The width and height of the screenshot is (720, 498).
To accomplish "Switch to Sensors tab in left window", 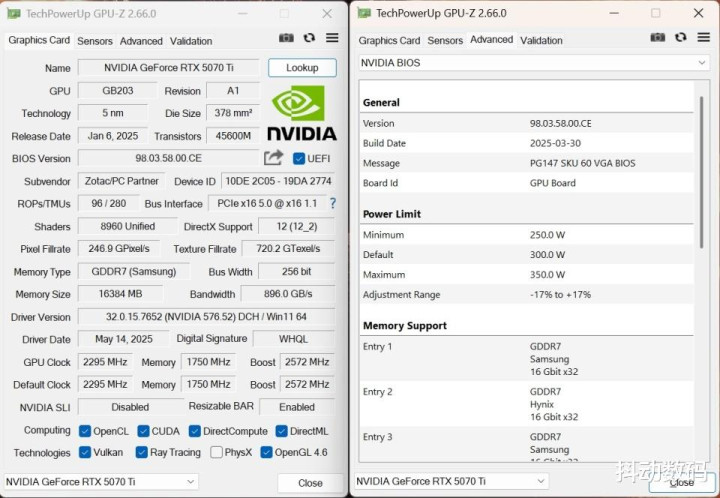I will point(95,41).
